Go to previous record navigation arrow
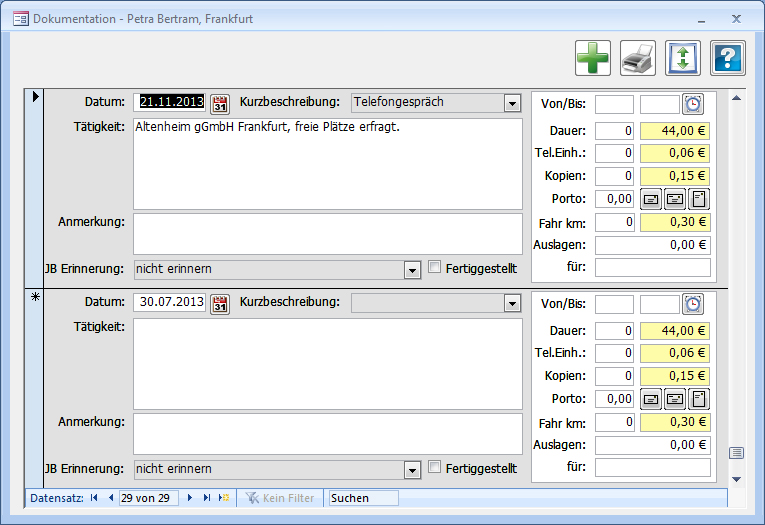This screenshot has width=765, height=525. [x=111, y=498]
